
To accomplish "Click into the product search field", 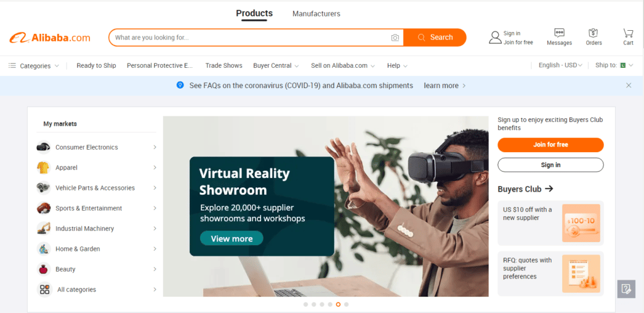I will tap(250, 37).
